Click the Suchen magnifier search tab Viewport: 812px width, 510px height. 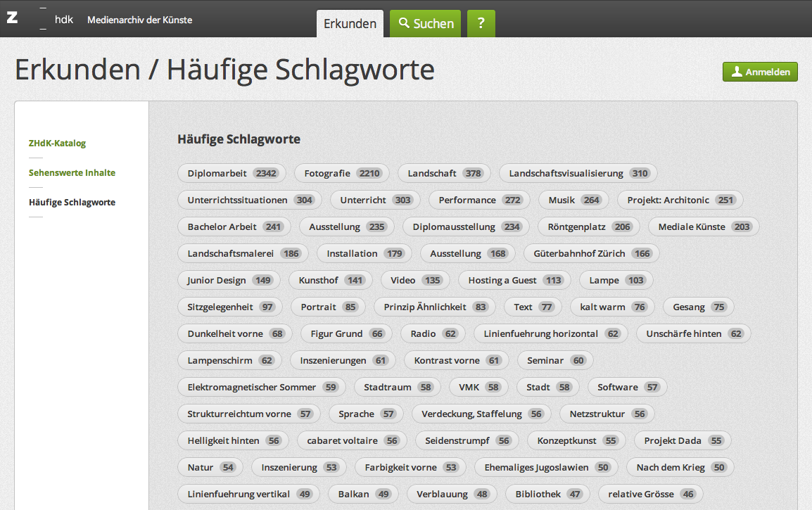point(426,23)
